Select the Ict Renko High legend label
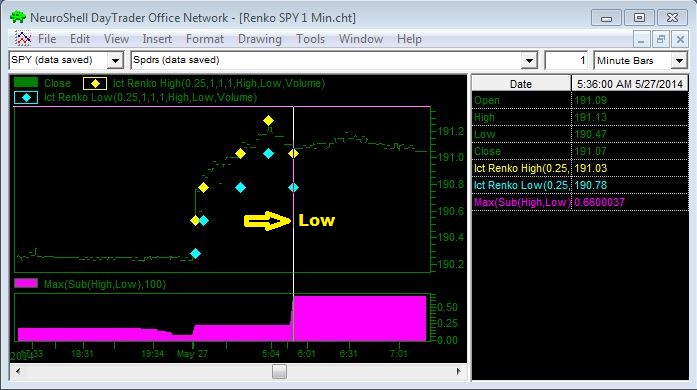The image size is (697, 390). (219, 83)
